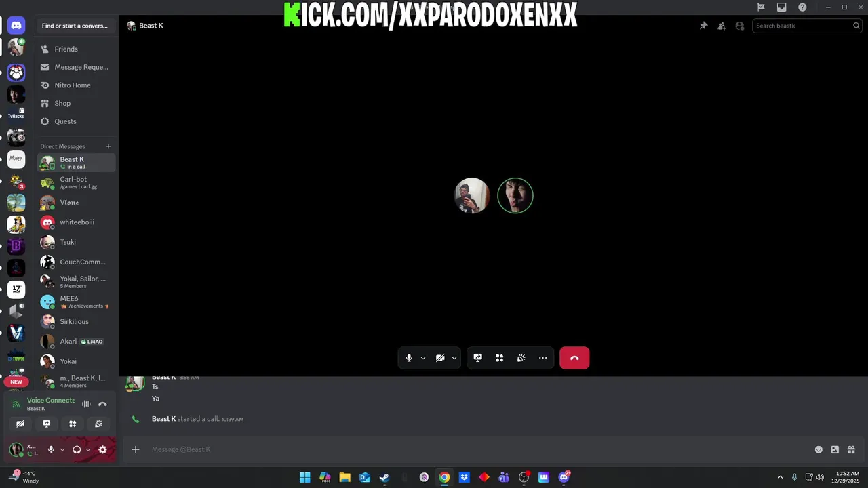This screenshot has width=868, height=488.
Task: Mute microphone in user panel
Action: pos(51,449)
